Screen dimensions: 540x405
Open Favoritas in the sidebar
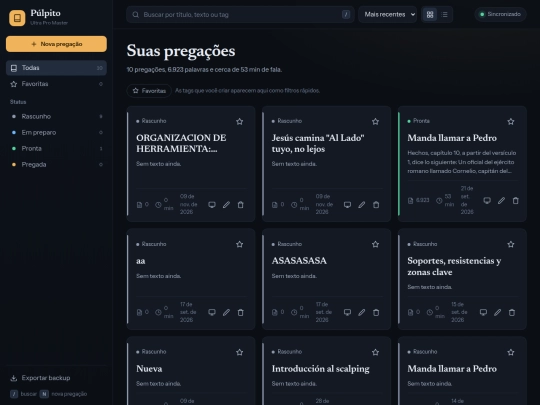pos(56,84)
